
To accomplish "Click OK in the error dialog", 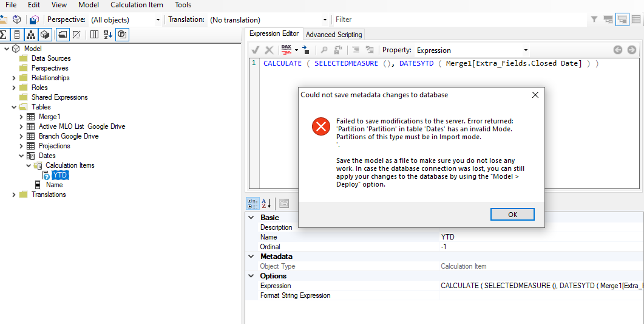I will (512, 214).
